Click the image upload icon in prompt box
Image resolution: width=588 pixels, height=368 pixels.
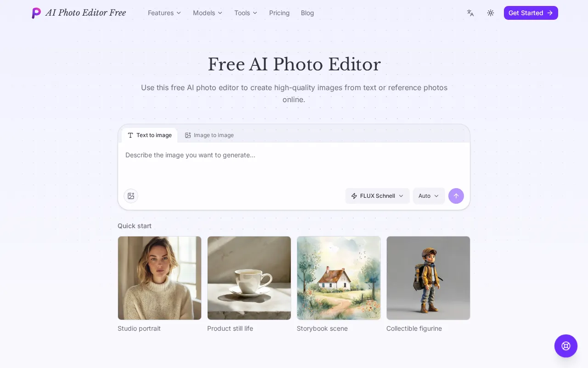[131, 196]
